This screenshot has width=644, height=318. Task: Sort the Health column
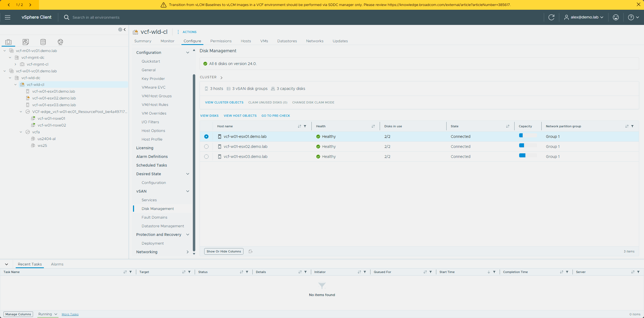pyautogui.click(x=373, y=126)
